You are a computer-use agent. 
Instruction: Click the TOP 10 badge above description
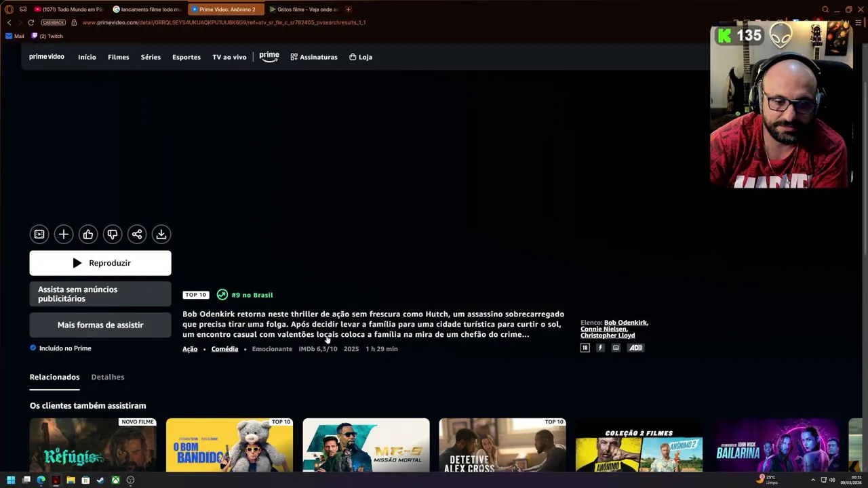point(195,295)
